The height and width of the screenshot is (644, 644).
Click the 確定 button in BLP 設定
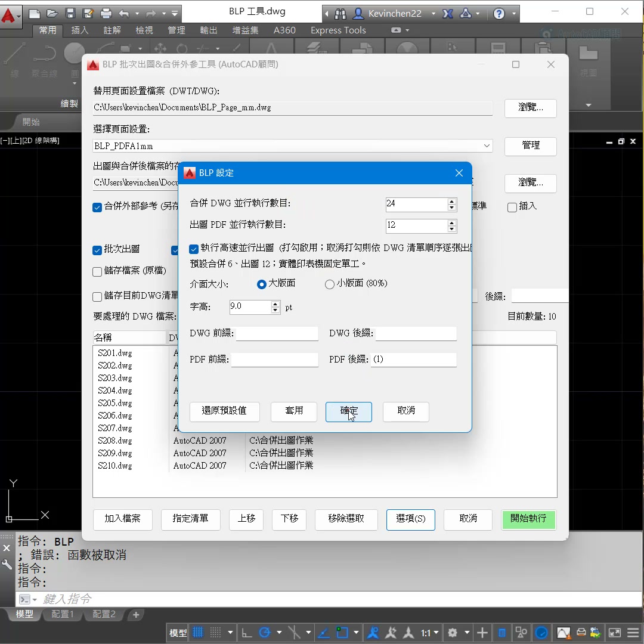click(x=349, y=411)
